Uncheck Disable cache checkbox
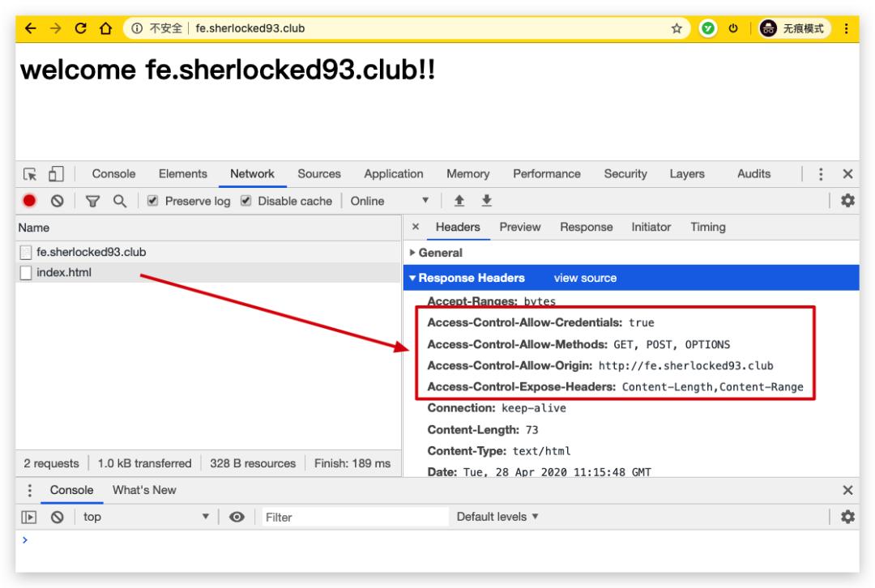875x588 pixels. point(245,201)
